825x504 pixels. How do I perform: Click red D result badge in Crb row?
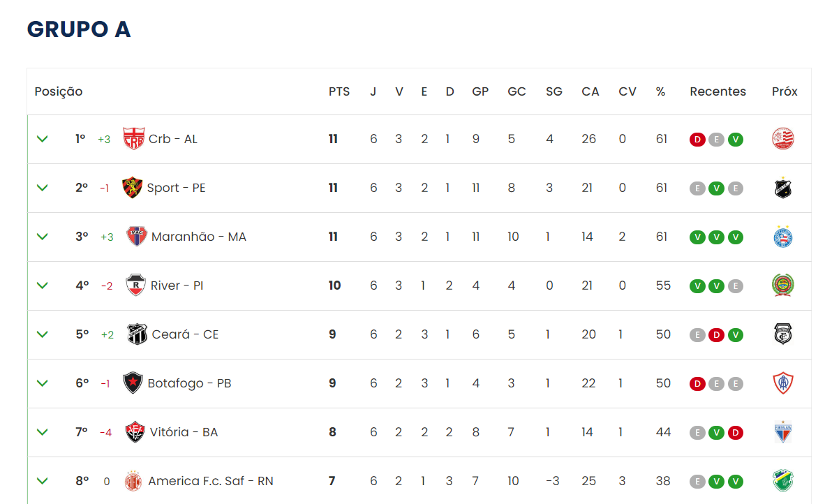coord(697,140)
